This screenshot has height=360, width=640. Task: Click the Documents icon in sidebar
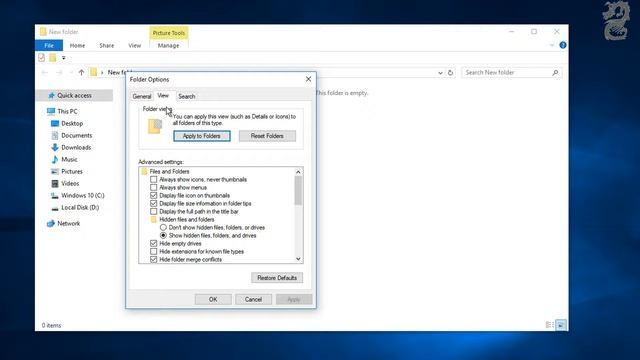click(55, 136)
